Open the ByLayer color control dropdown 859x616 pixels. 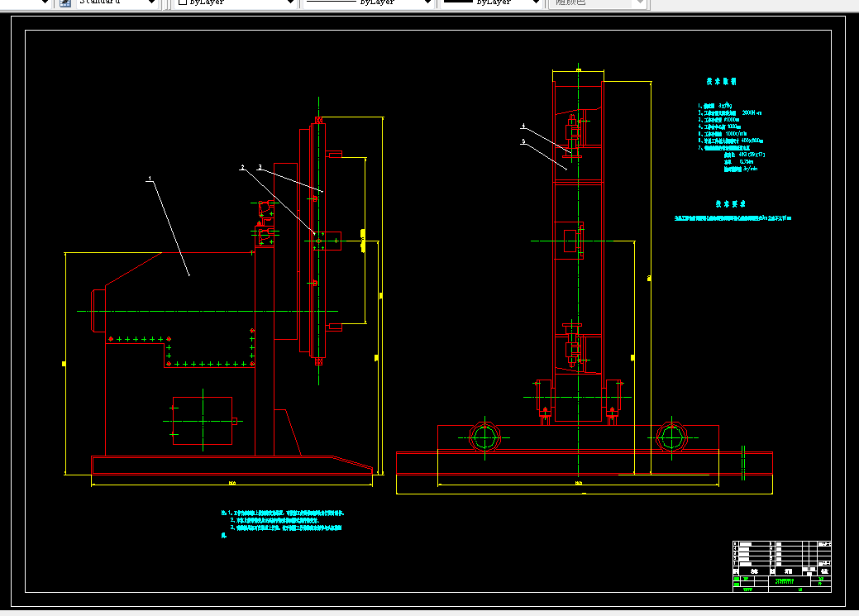(x=291, y=2)
